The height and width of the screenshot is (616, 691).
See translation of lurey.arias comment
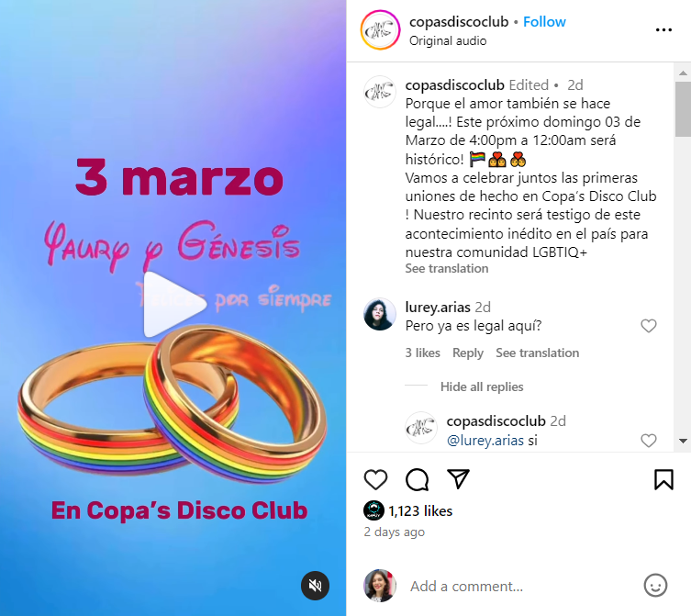click(x=537, y=353)
